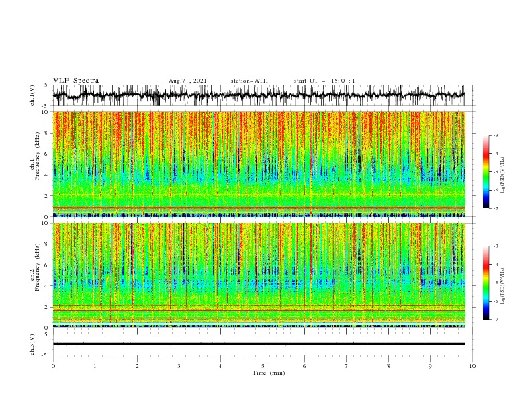
Task: Click the log(PSD) label beside ch.2 color bar
Action: 502,285
